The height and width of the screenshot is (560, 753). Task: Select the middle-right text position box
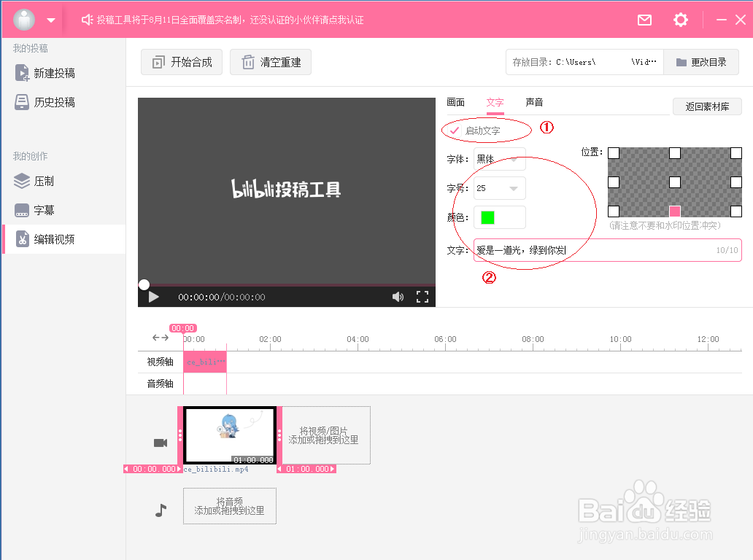coord(736,182)
